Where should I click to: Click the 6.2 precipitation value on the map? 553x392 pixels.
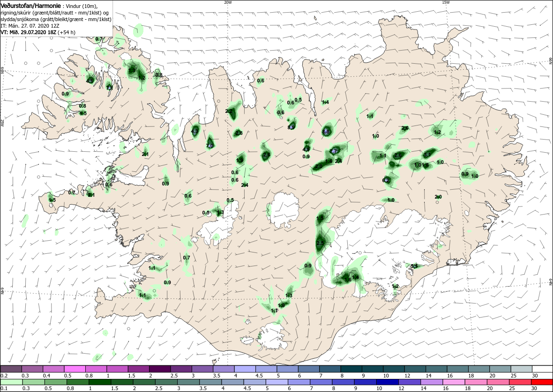386,180
